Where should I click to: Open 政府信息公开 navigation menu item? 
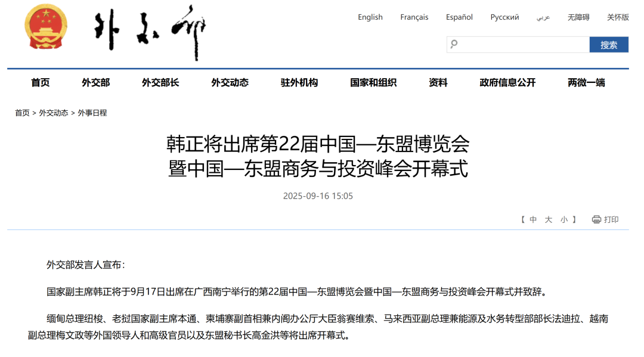[x=507, y=82]
